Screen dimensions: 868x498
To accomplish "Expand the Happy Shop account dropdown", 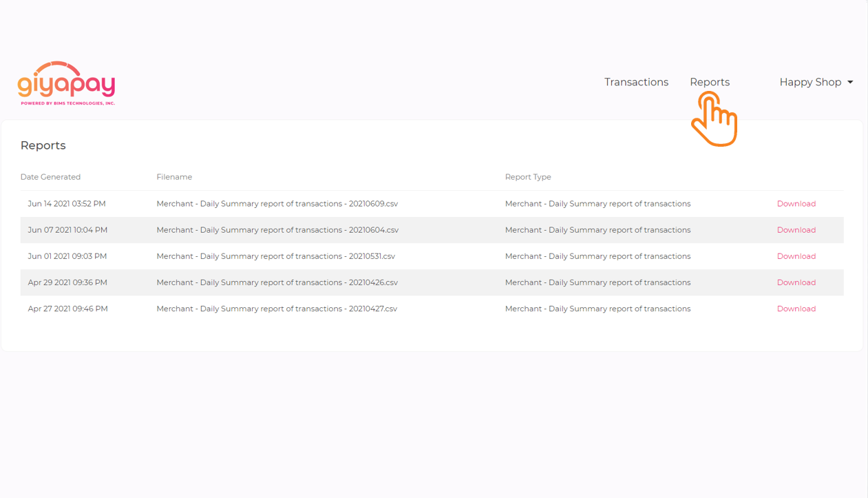I will 816,82.
